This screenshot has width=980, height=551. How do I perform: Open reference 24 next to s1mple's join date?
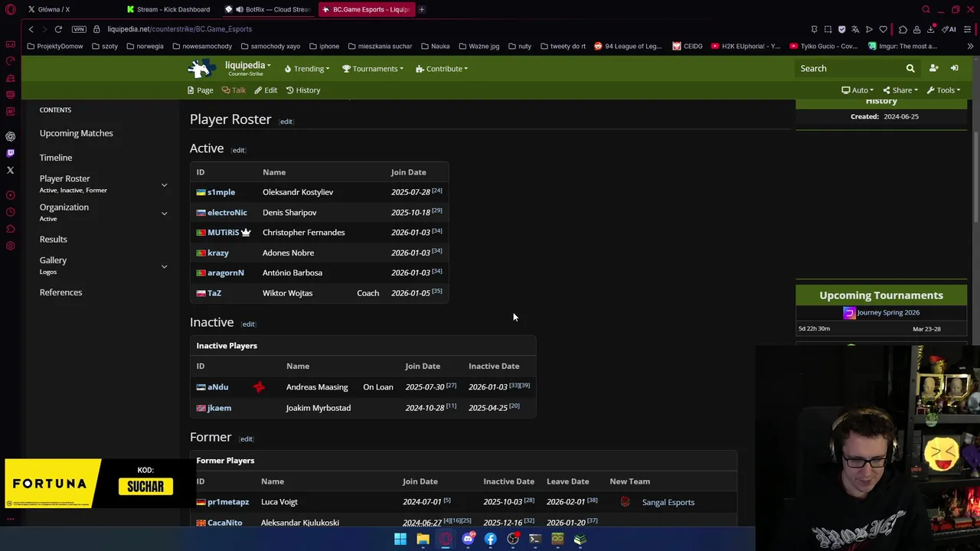tap(437, 191)
